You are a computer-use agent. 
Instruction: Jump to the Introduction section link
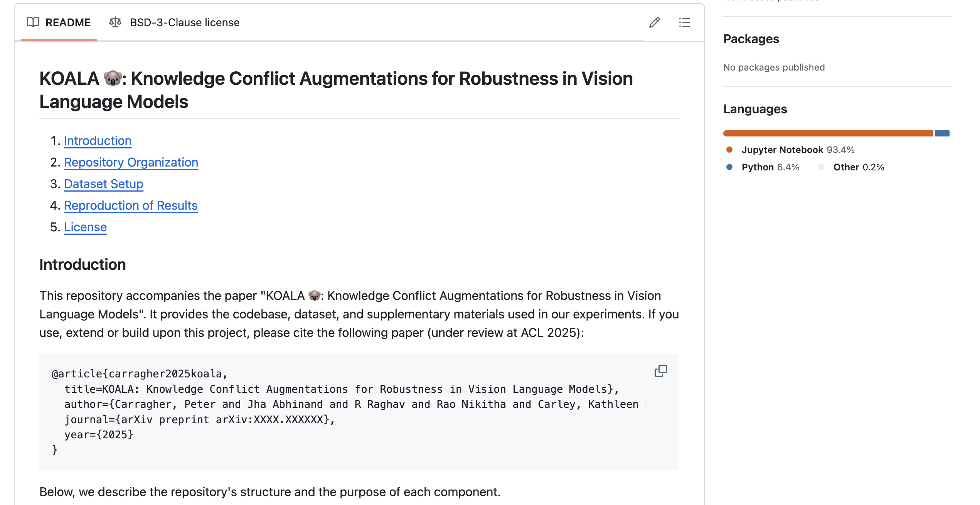[x=98, y=141]
